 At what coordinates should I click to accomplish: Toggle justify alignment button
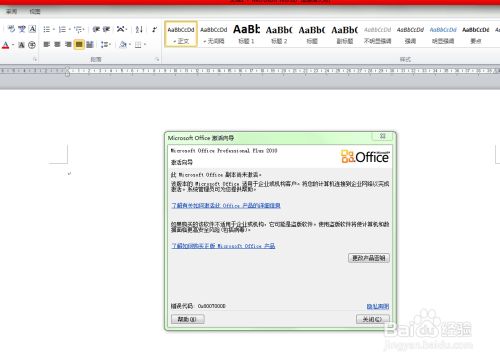[x=79, y=44]
